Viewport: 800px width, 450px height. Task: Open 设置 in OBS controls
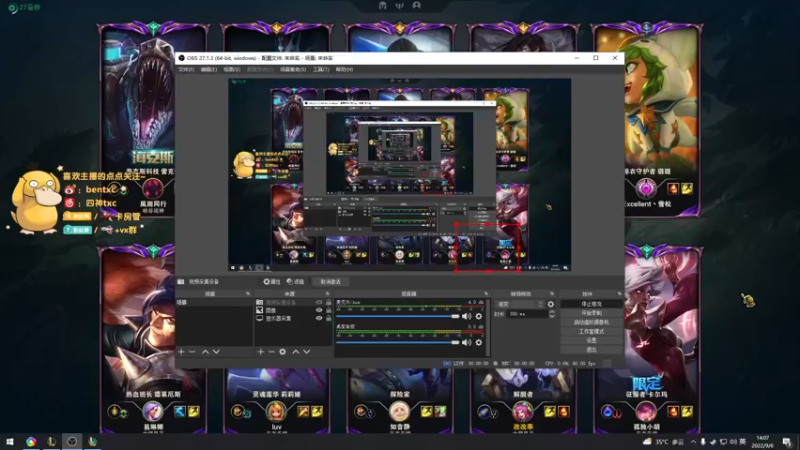[591, 340]
